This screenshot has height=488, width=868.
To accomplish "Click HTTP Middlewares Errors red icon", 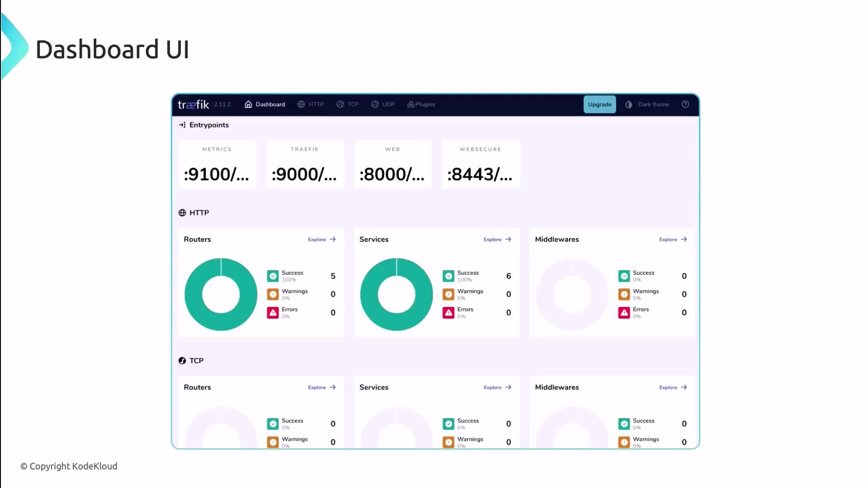I will (x=624, y=313).
